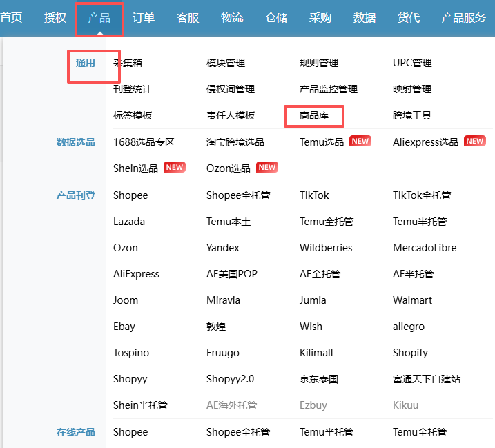The height and width of the screenshot is (448, 495).
Task: Select Lazada under 产品刊登
Action: click(x=129, y=222)
